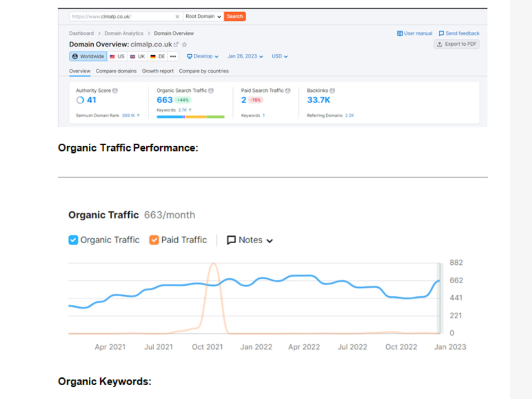Select the Worldwide database button
This screenshot has height=399, width=532.
88,56
